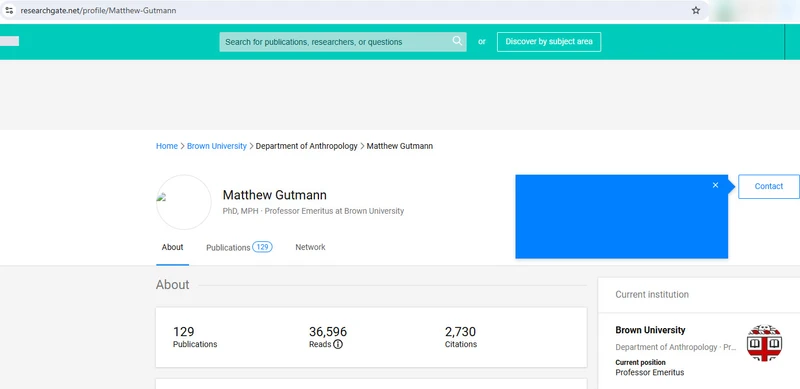The width and height of the screenshot is (800, 389).
Task: Click the 2,730 Citations statistic
Action: click(x=461, y=337)
